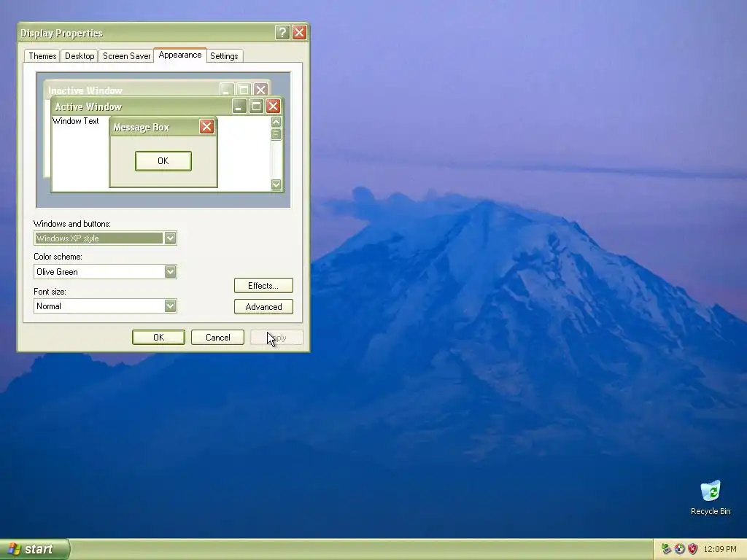Click the preview scrollbar down arrow

coord(276,184)
